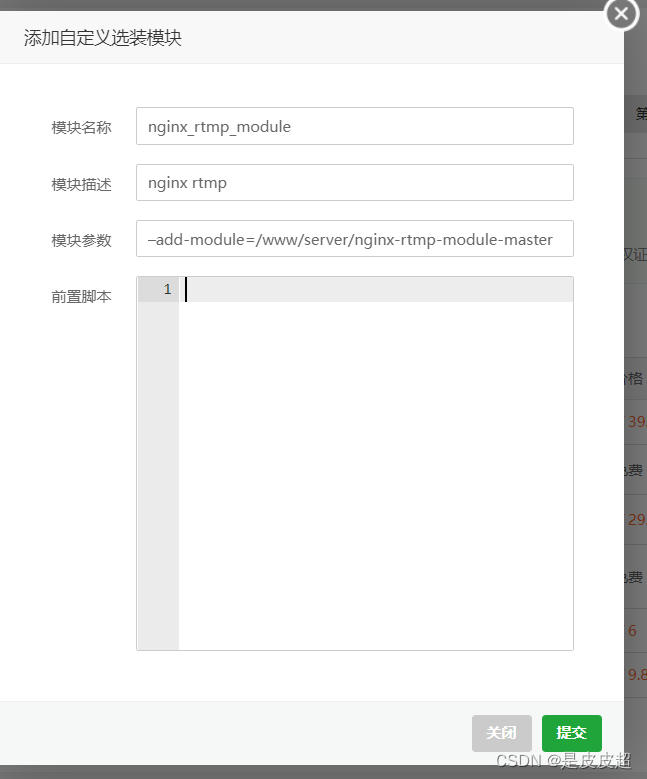Submit the module with the green 提交 button
Screen dimensions: 647x779
[571, 733]
